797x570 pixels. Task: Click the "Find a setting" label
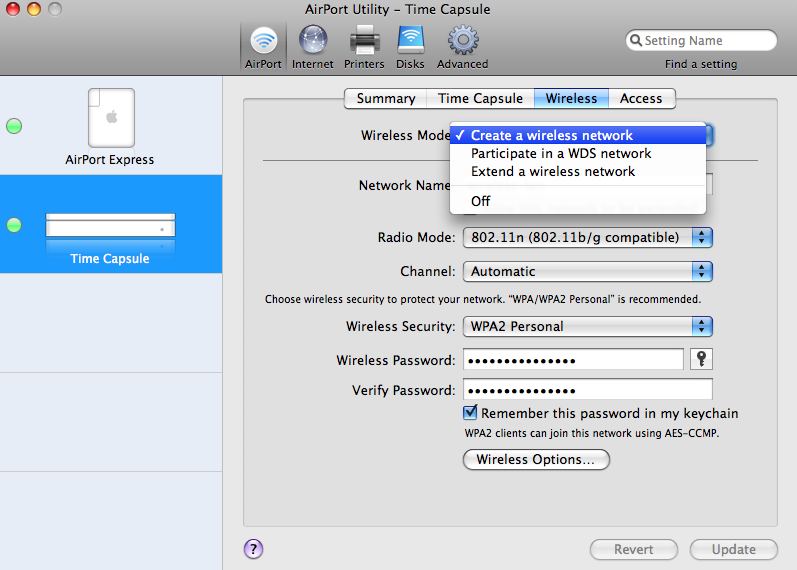click(x=701, y=64)
